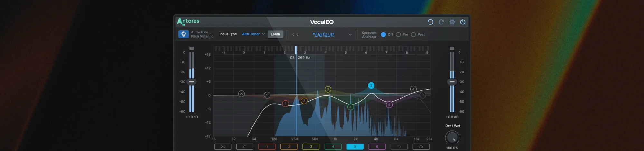The width and height of the screenshot is (644, 151).
Task: Toggle band 2 button below graph
Action: pos(289,147)
